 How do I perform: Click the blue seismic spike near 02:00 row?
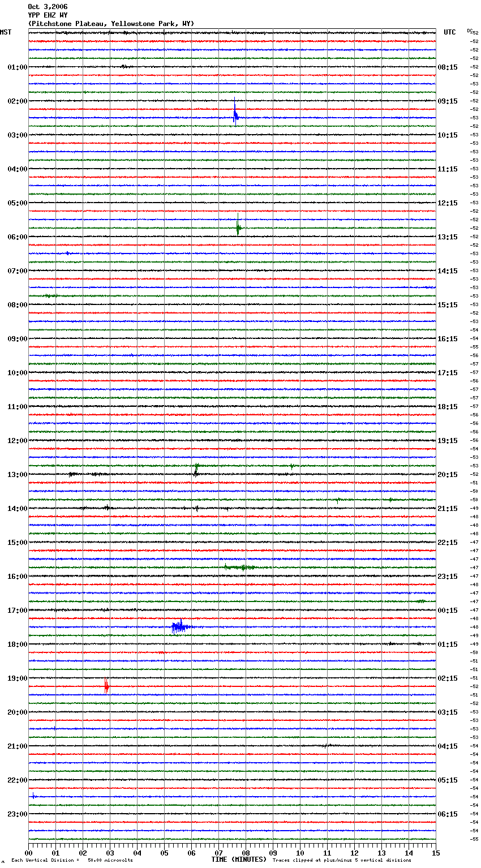[235, 113]
